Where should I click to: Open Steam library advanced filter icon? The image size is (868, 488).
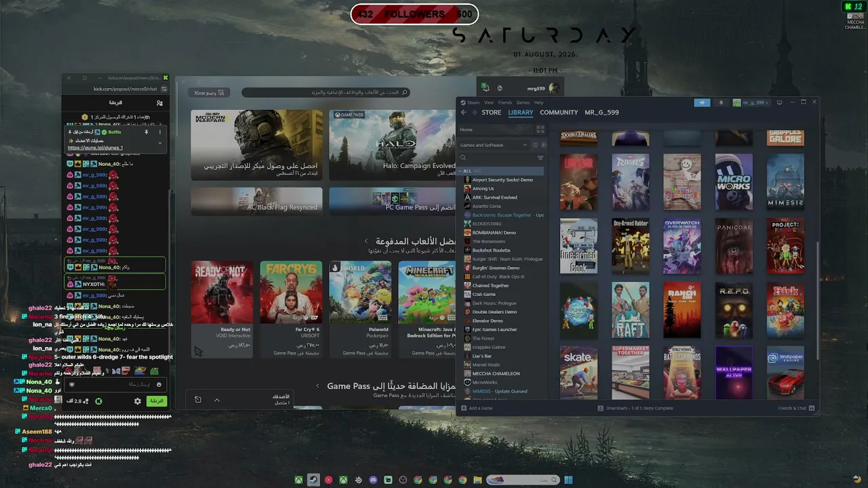(540, 158)
